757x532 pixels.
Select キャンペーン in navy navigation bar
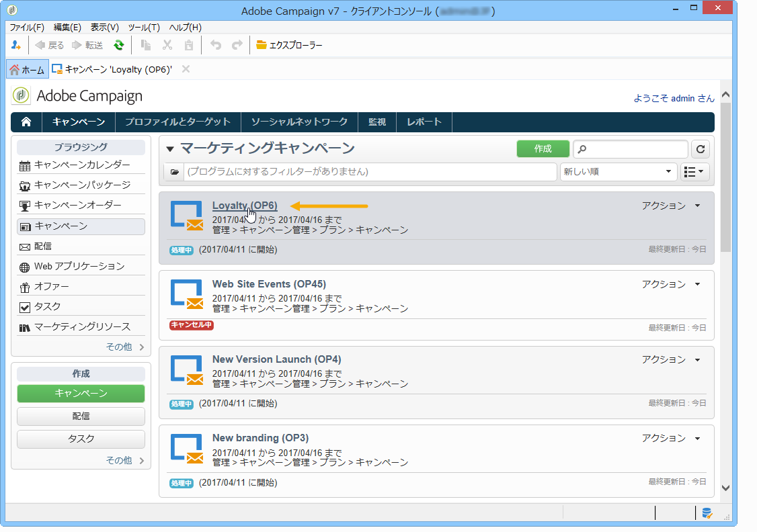(79, 122)
